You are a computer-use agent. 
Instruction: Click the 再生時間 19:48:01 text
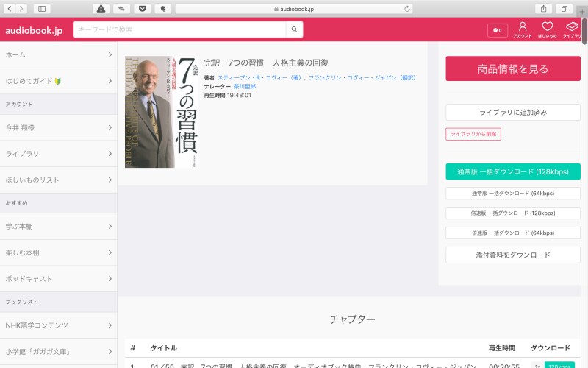[228, 96]
